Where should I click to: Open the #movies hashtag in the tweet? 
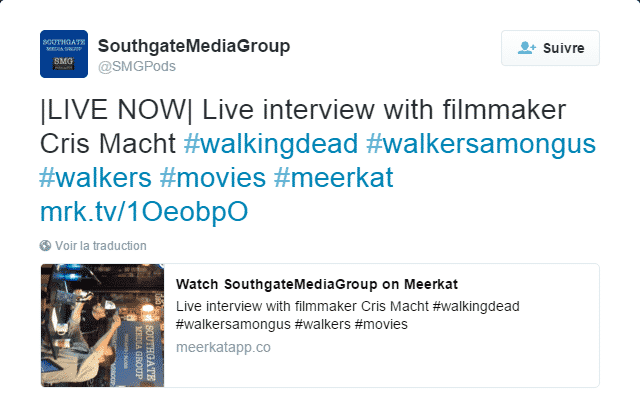[x=213, y=178]
